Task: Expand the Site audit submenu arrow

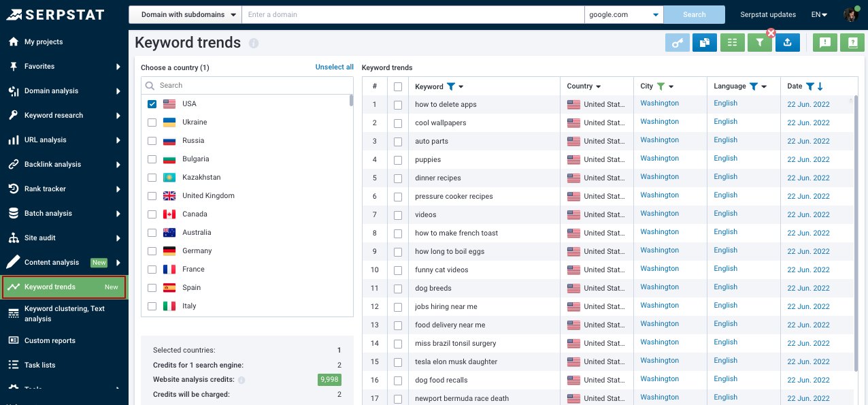Action: tap(118, 238)
